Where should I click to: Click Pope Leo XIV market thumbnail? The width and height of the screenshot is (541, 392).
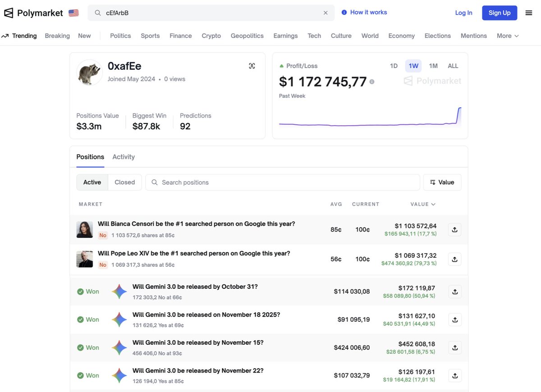pos(85,260)
